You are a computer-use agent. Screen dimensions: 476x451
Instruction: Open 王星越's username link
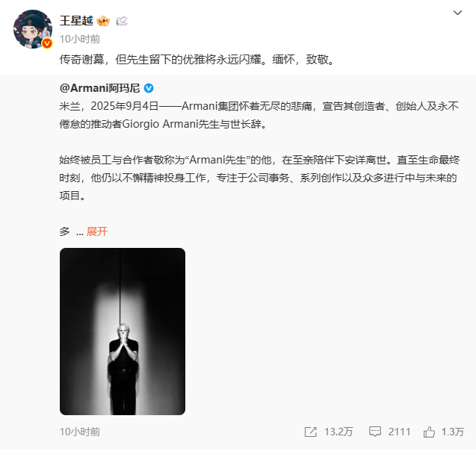pyautogui.click(x=76, y=21)
